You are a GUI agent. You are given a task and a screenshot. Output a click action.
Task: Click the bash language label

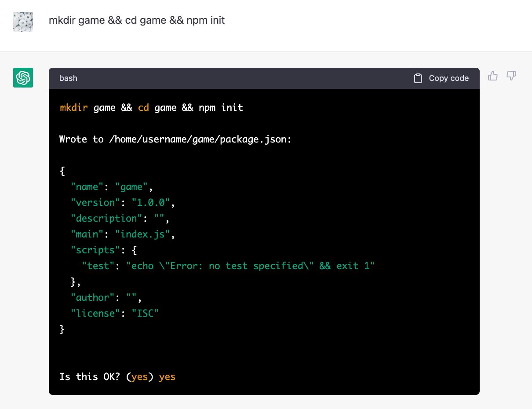coord(68,78)
